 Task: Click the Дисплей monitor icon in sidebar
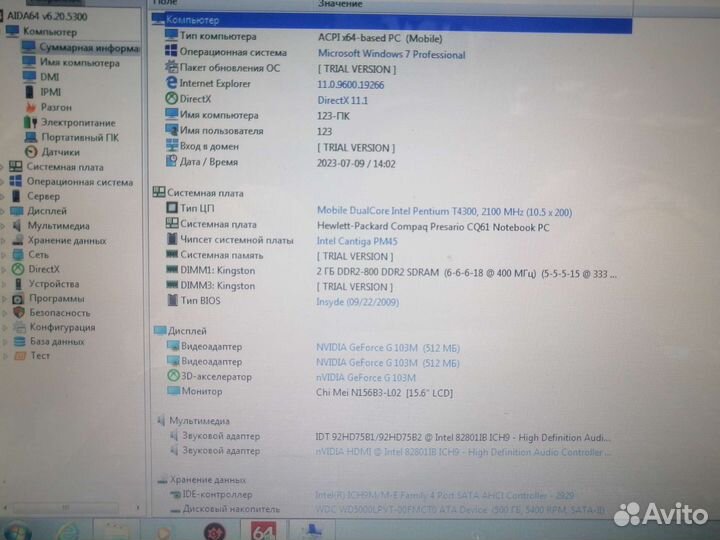[17, 211]
